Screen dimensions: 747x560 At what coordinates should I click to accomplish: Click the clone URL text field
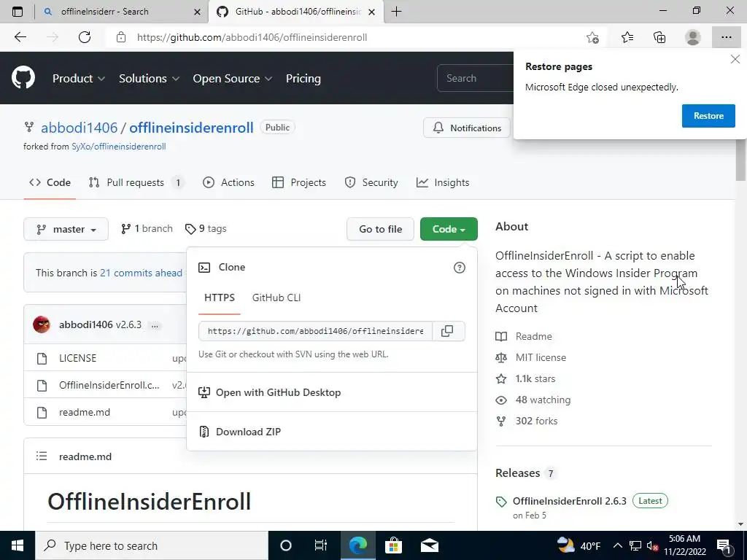[x=315, y=331]
